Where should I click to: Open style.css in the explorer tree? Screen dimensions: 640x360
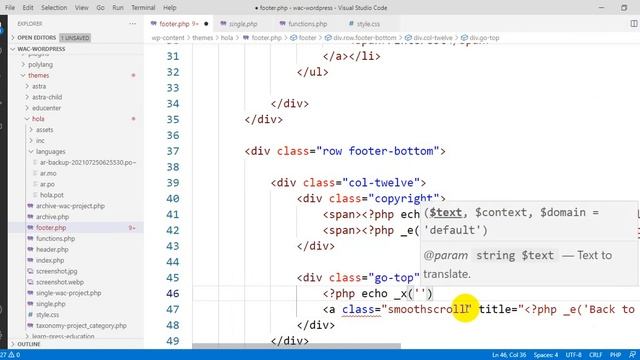tap(47, 315)
